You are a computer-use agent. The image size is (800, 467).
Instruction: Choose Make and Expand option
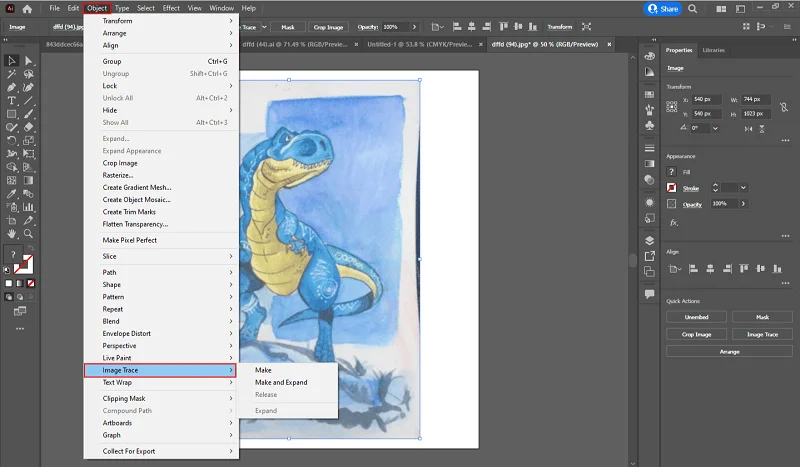point(281,382)
